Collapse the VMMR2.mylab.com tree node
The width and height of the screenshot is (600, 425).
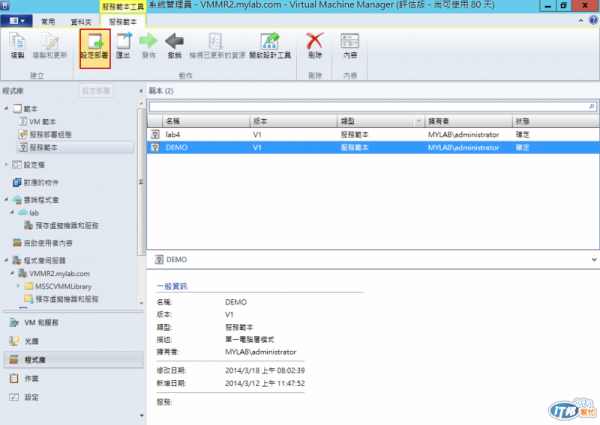tap(12, 273)
